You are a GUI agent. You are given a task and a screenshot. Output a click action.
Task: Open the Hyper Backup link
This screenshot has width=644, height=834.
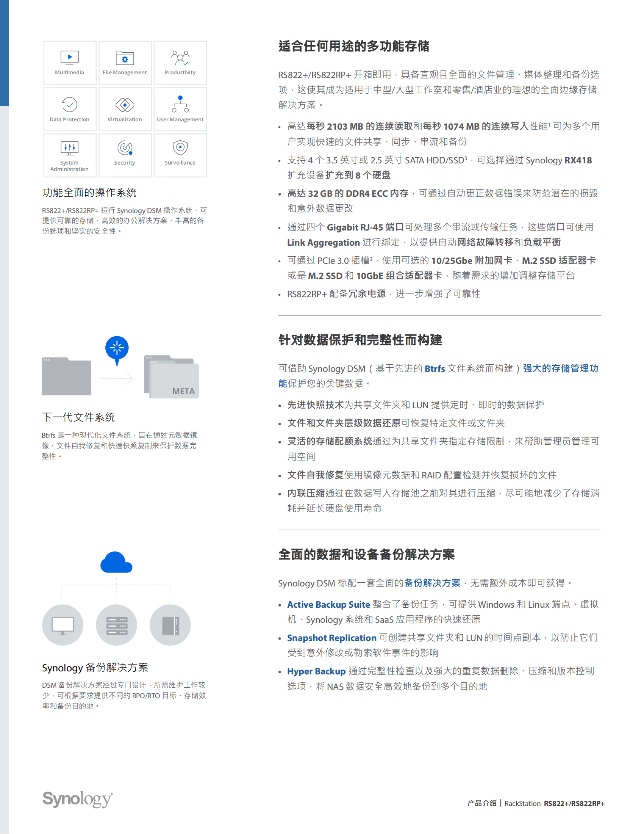click(x=316, y=671)
